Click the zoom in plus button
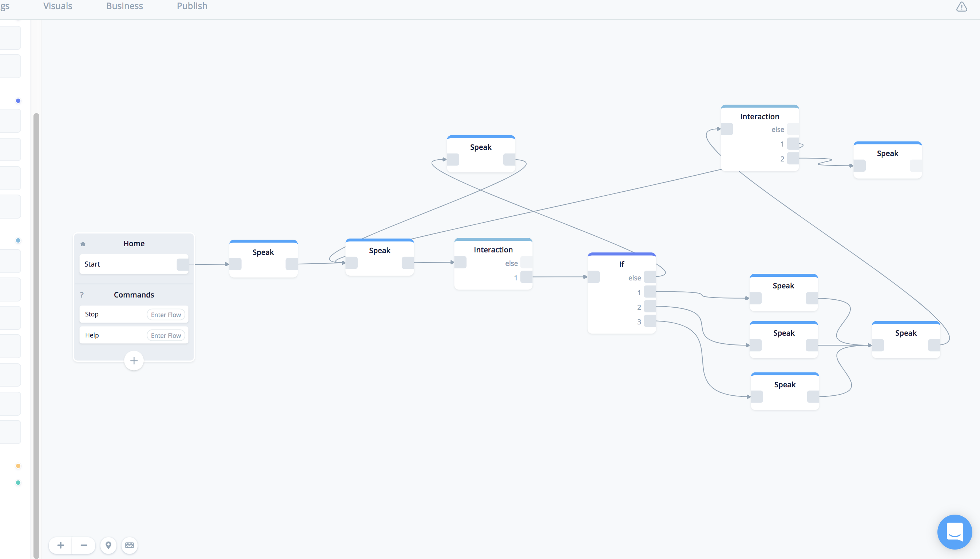 coord(61,545)
